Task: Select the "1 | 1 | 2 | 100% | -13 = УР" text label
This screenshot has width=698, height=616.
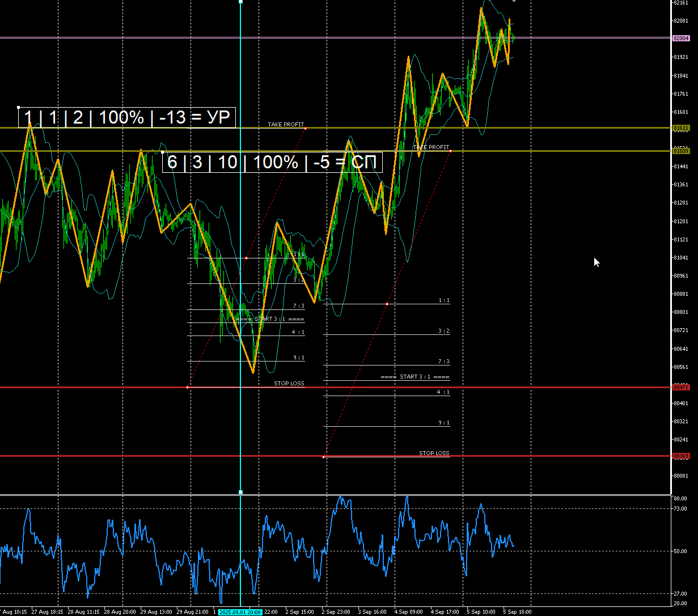Action: pos(127,118)
